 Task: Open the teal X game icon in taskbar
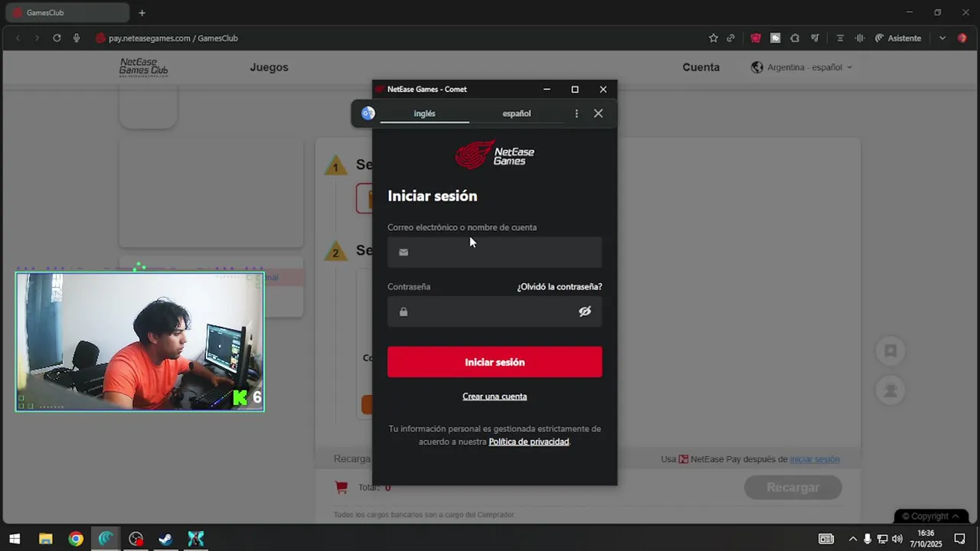pos(196,539)
